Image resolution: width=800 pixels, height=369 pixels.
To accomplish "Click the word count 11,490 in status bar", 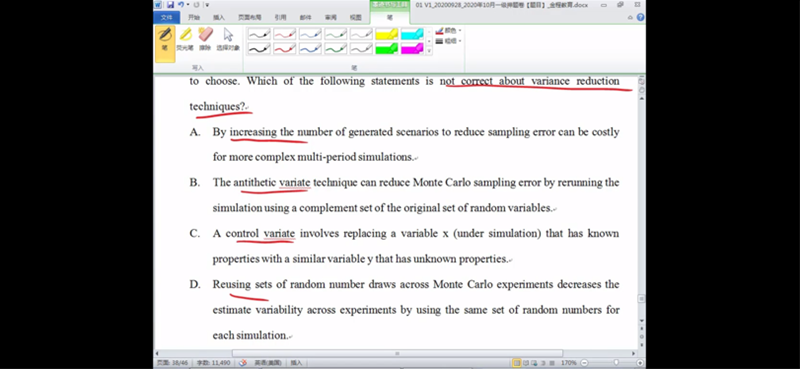I will click(214, 363).
